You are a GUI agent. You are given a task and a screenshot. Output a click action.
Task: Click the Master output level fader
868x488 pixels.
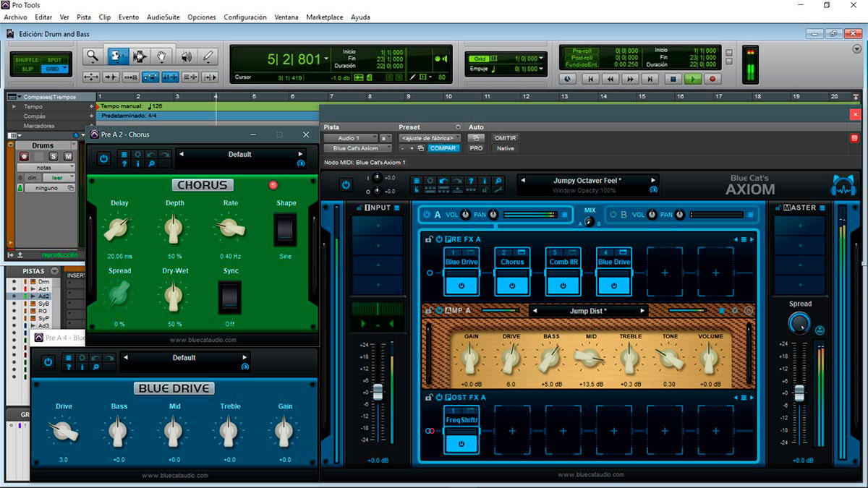(x=799, y=393)
